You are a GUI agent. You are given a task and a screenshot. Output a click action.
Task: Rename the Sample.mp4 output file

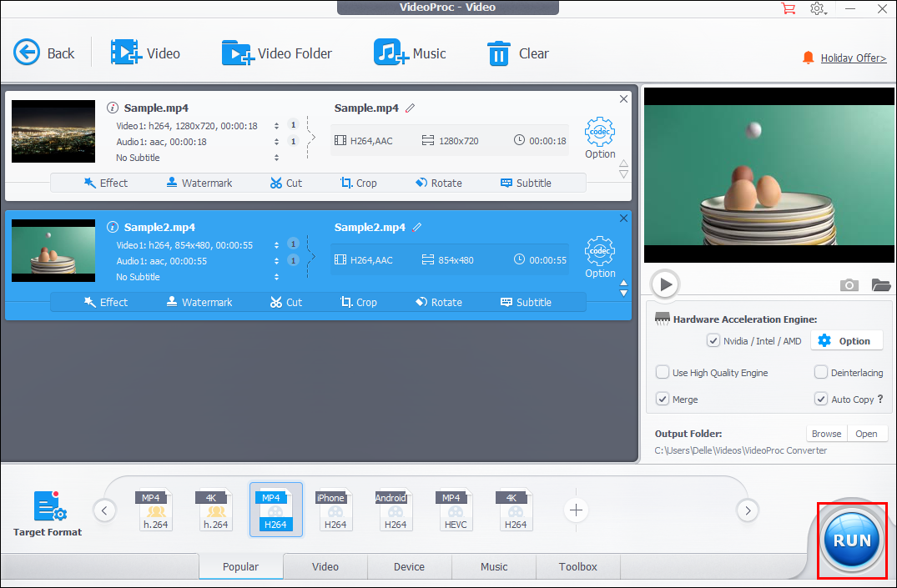411,108
